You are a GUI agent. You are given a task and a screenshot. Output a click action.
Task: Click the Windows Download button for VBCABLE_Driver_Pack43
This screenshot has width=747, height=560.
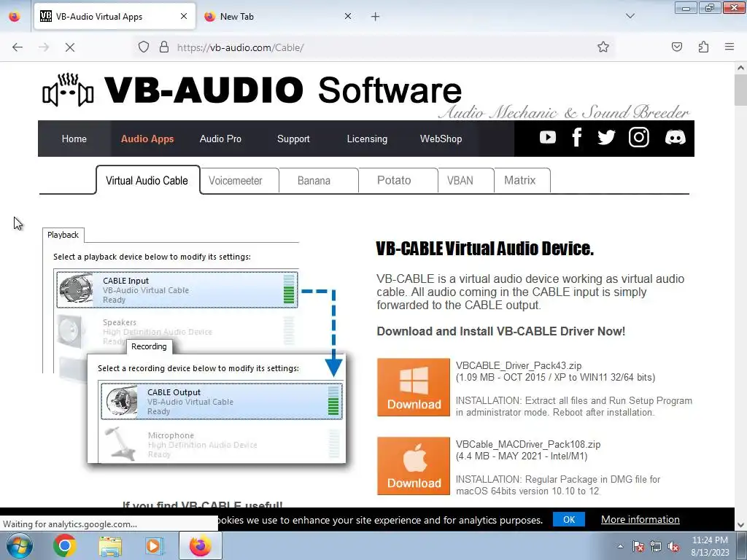[414, 387]
